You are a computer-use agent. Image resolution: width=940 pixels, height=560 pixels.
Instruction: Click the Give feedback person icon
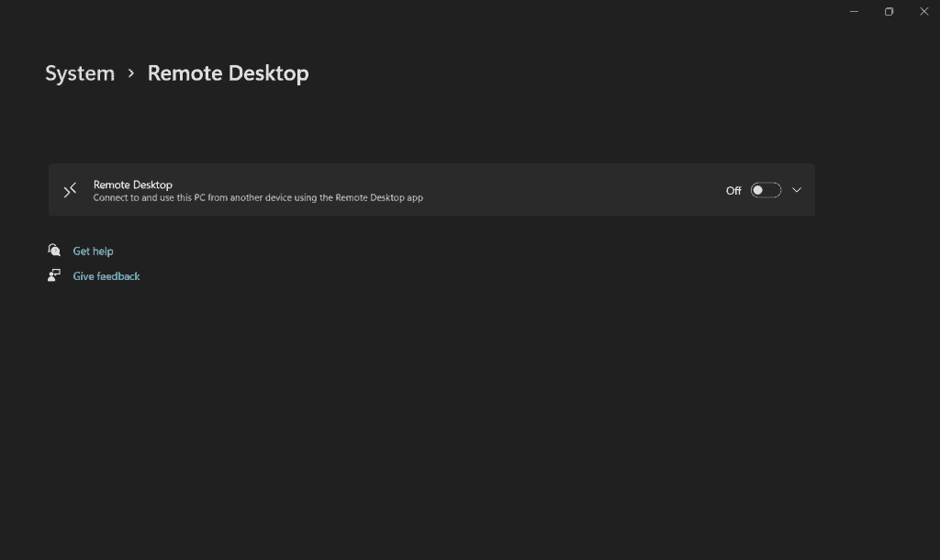pyautogui.click(x=54, y=275)
